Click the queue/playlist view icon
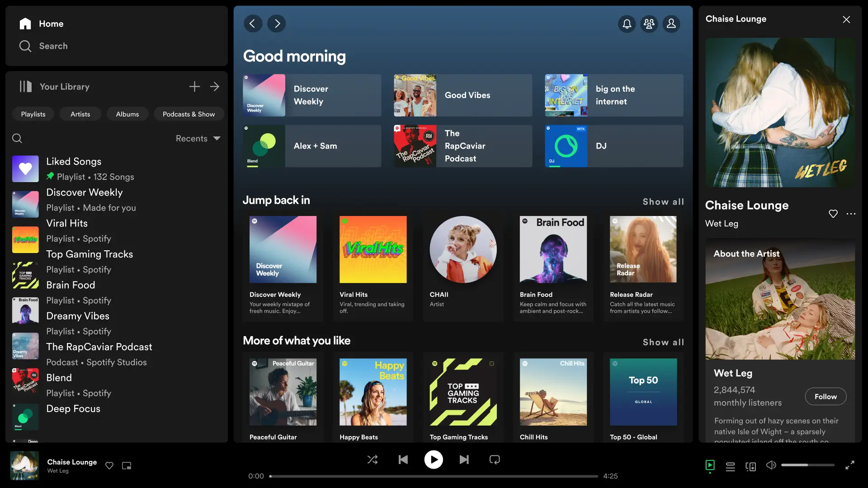The image size is (868, 488). click(730, 465)
